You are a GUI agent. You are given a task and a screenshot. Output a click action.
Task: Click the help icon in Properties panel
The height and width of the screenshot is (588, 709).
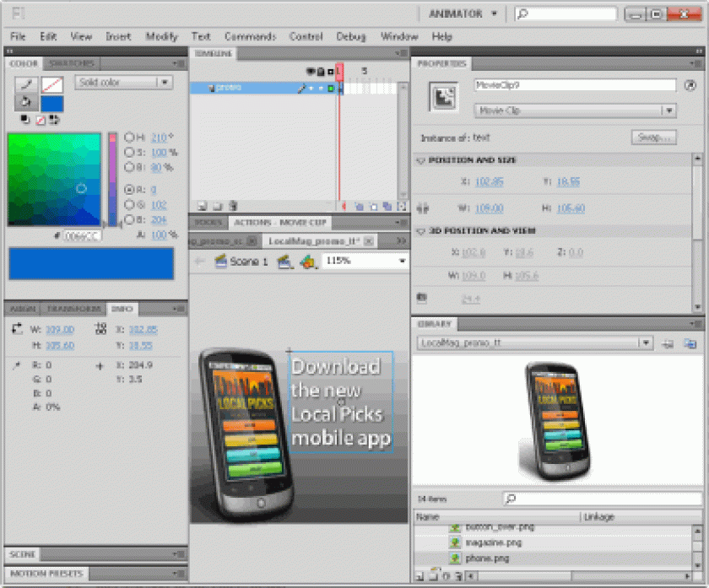pyautogui.click(x=690, y=85)
